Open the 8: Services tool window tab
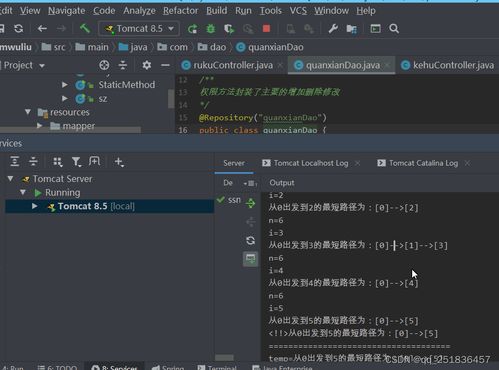 [x=114, y=367]
